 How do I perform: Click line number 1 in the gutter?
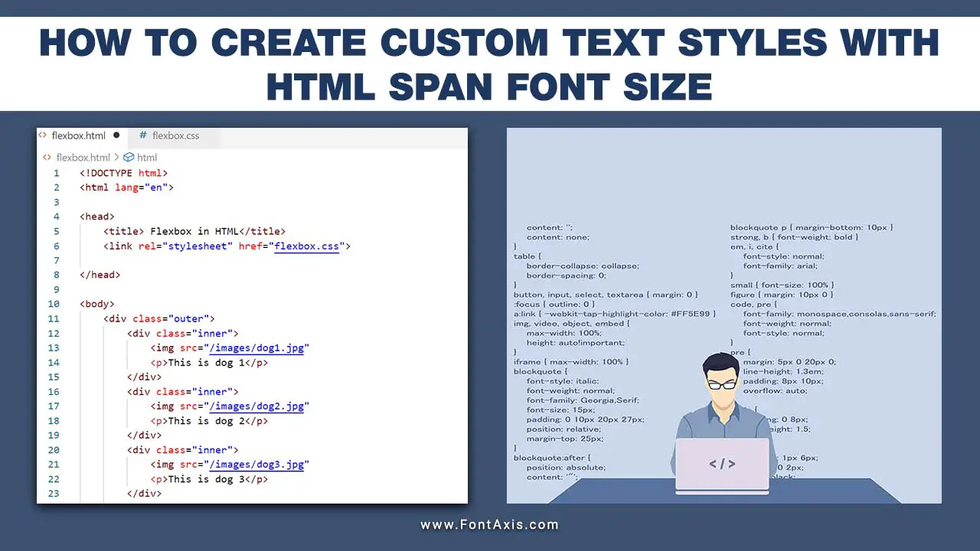pos(56,173)
